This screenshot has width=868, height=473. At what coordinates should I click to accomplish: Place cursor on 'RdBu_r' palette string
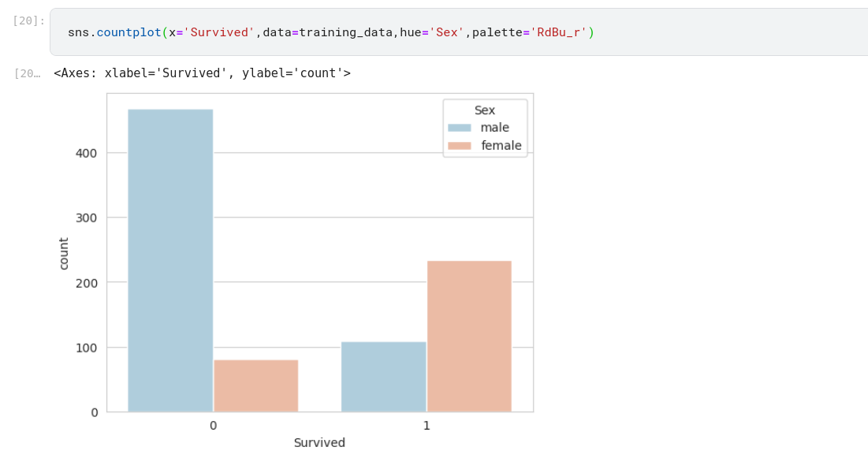coord(558,32)
